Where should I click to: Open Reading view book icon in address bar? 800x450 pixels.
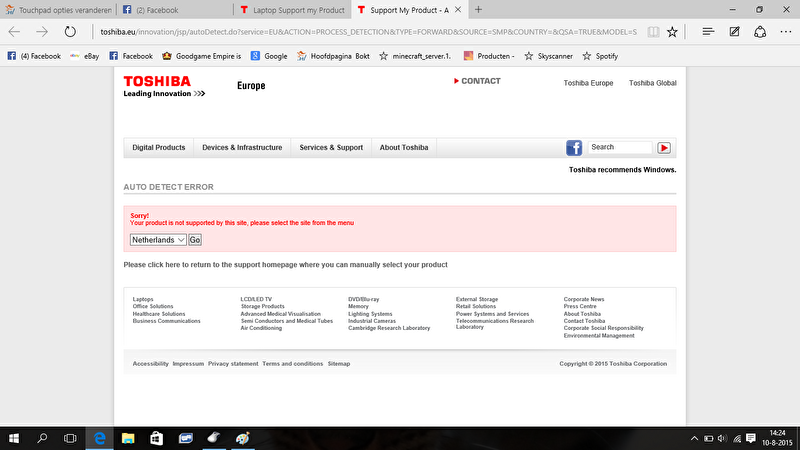(653, 32)
